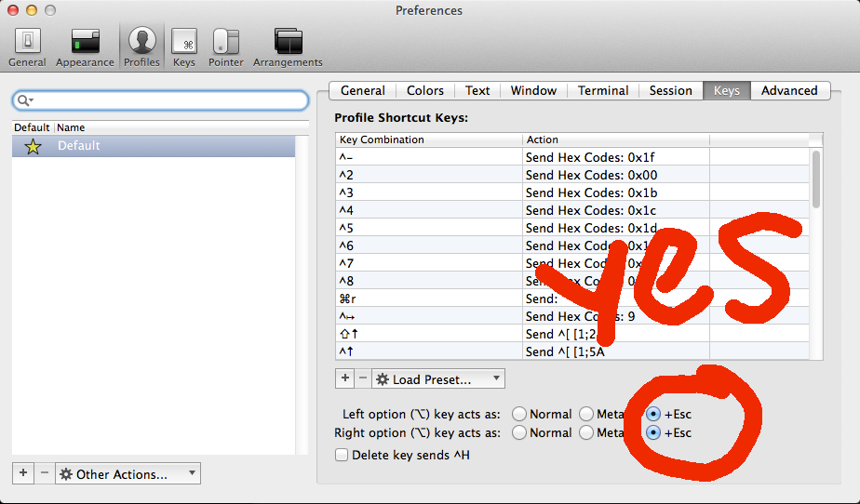Click action text Send Hex Codes: 0x00
The height and width of the screenshot is (504, 860).
pos(591,175)
